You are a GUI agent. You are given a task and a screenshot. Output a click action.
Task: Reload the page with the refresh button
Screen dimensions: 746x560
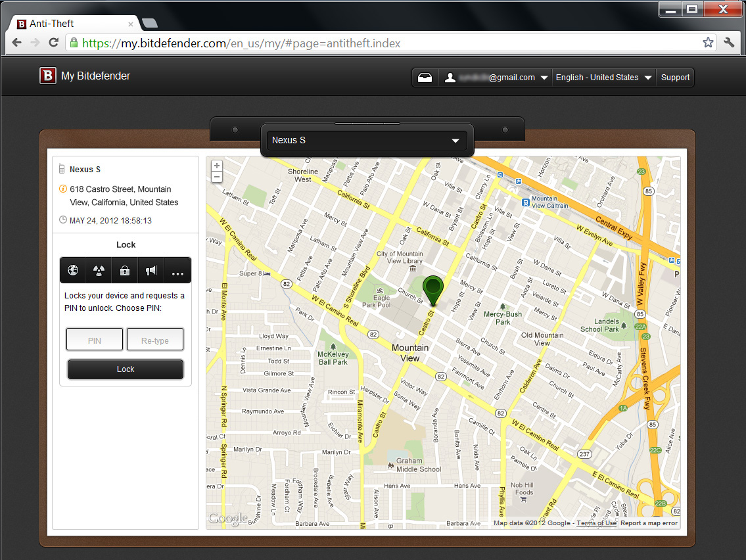coord(54,43)
